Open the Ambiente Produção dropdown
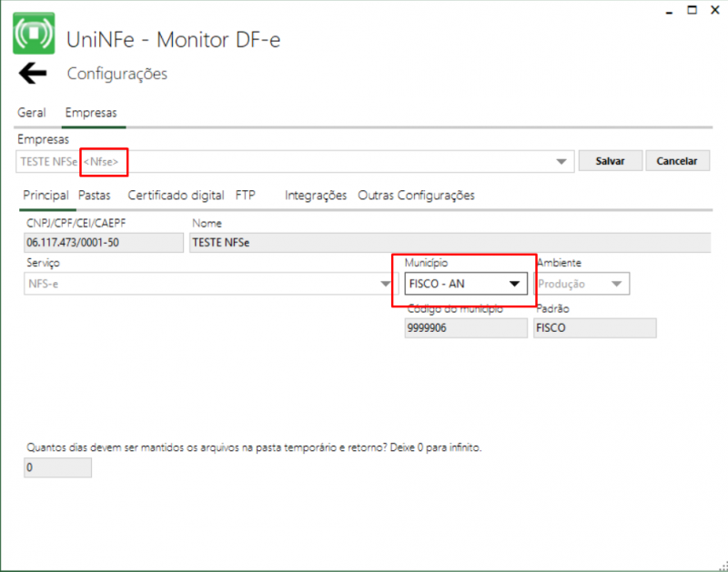The height and width of the screenshot is (572, 728). [618, 284]
